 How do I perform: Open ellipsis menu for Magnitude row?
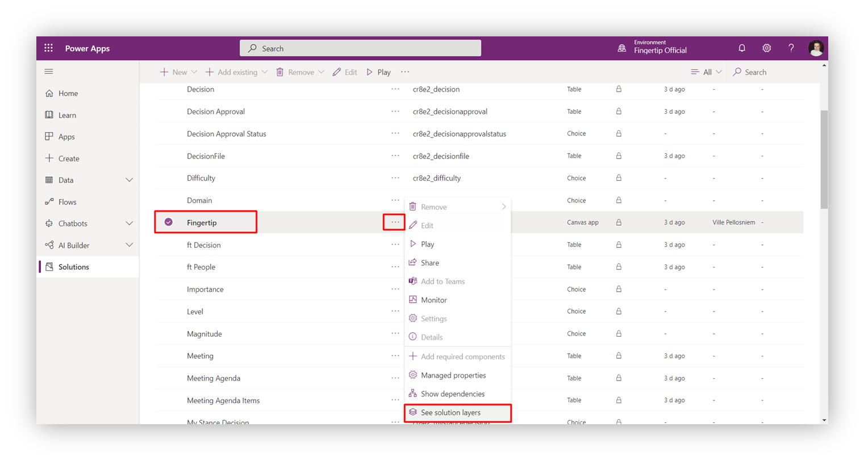[x=395, y=334]
